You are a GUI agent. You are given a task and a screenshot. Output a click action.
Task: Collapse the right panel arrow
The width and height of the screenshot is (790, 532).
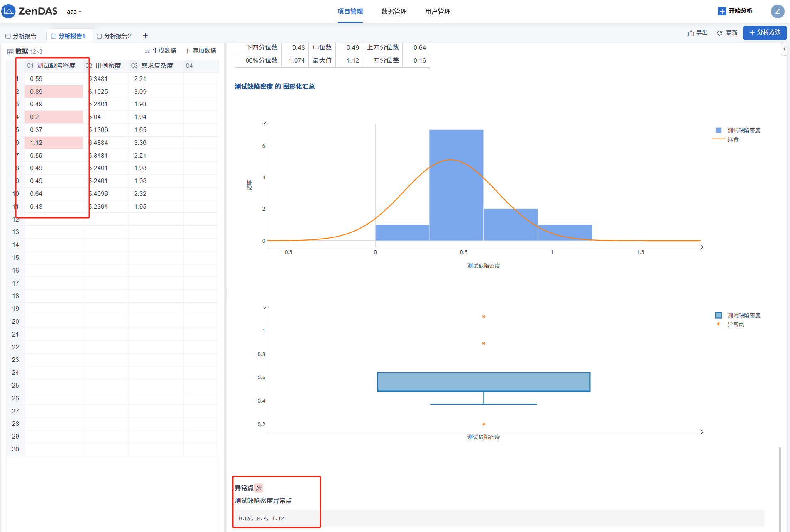point(784,49)
